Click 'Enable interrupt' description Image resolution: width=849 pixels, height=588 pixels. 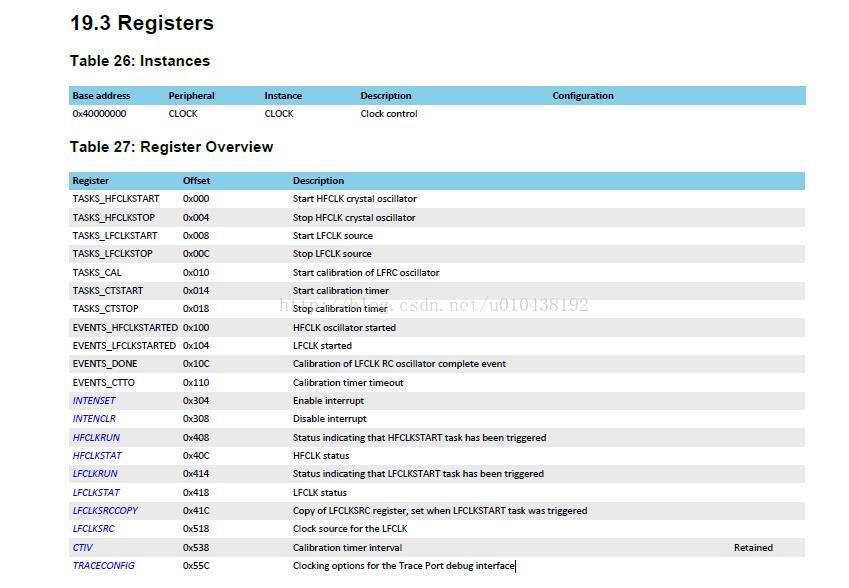pyautogui.click(x=328, y=401)
